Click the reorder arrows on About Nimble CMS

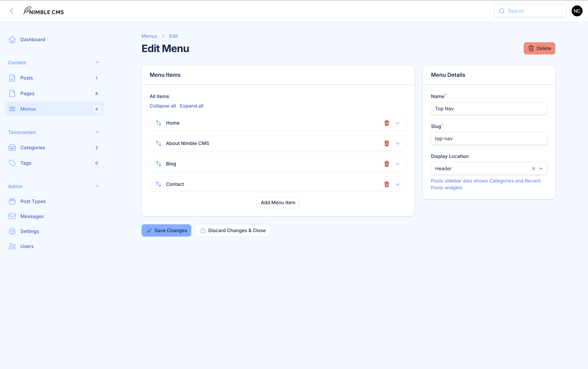click(159, 143)
